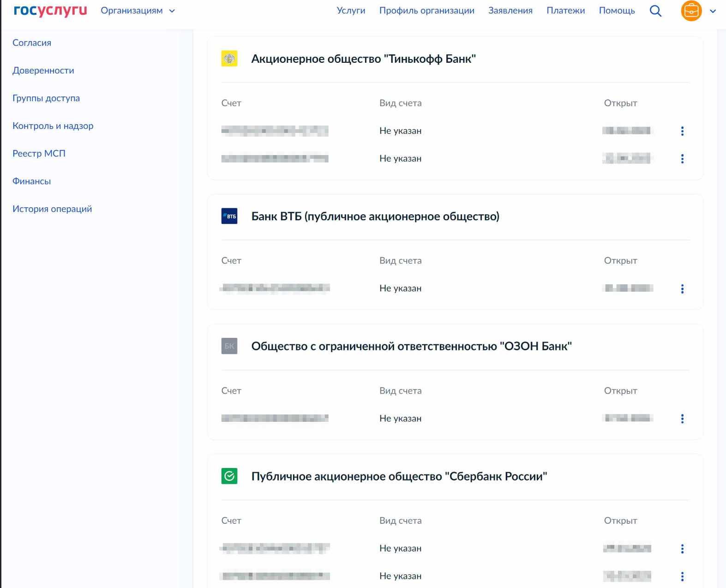
Task: Click the ОЗОН Банк grey БК icon
Action: (x=229, y=346)
